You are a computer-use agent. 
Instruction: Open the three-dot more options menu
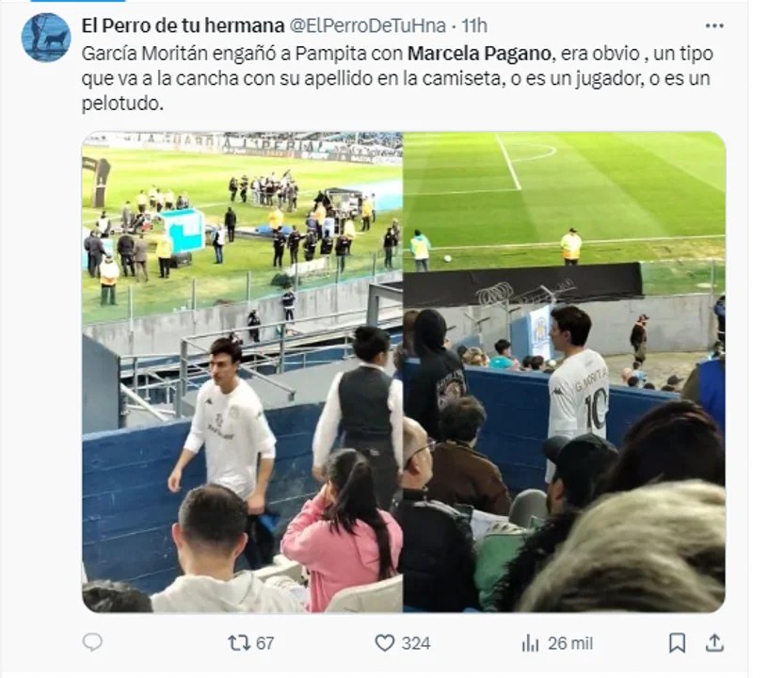tap(714, 26)
